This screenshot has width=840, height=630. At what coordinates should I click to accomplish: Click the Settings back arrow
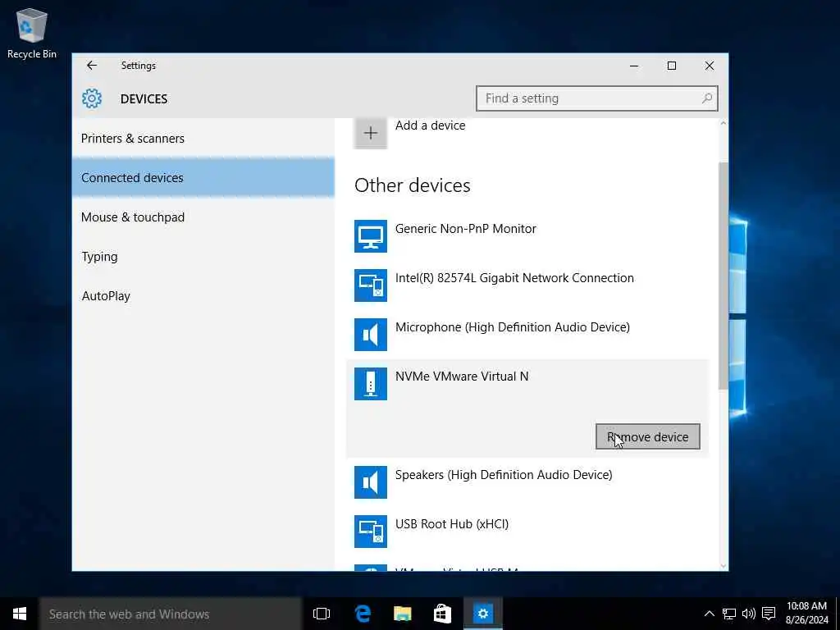click(x=92, y=66)
